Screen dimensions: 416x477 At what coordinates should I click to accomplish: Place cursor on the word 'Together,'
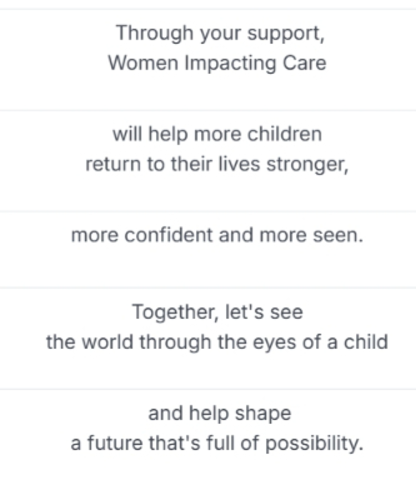click(x=175, y=313)
